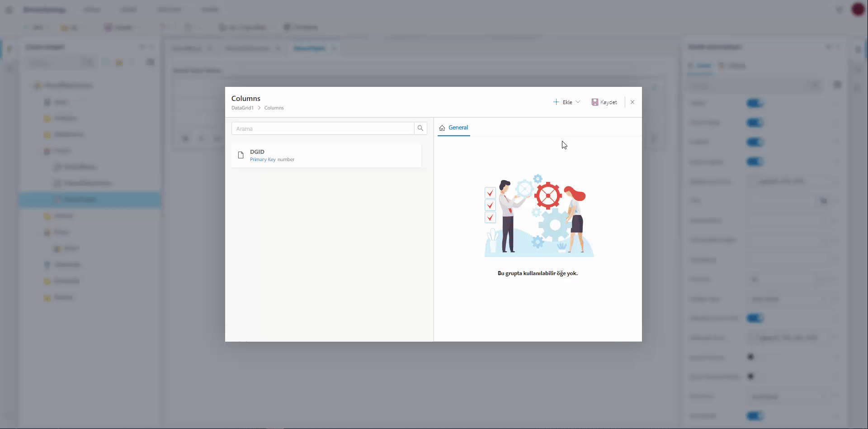868x429 pixels.
Task: Click the plus icon next to Ekle
Action: tap(556, 102)
